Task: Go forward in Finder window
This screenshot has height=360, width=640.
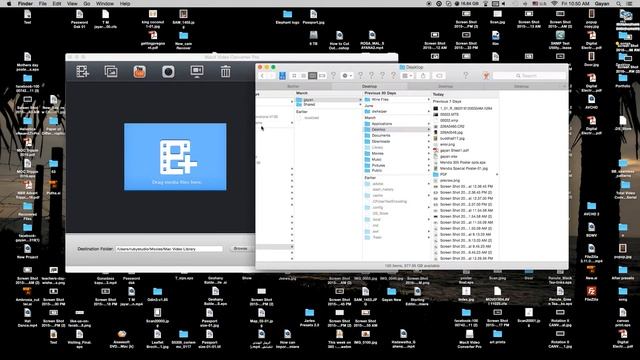Action: [x=271, y=76]
